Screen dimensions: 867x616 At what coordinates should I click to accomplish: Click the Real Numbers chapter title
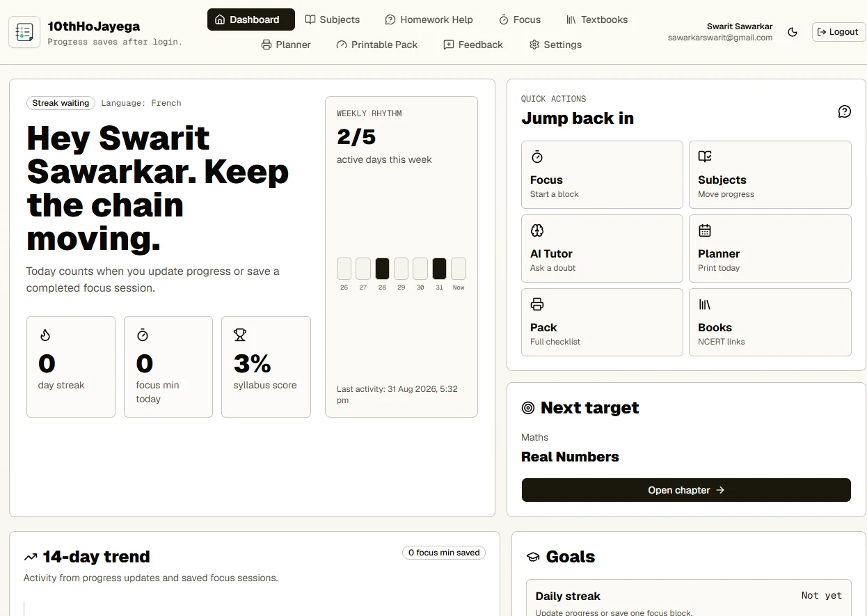pos(570,457)
